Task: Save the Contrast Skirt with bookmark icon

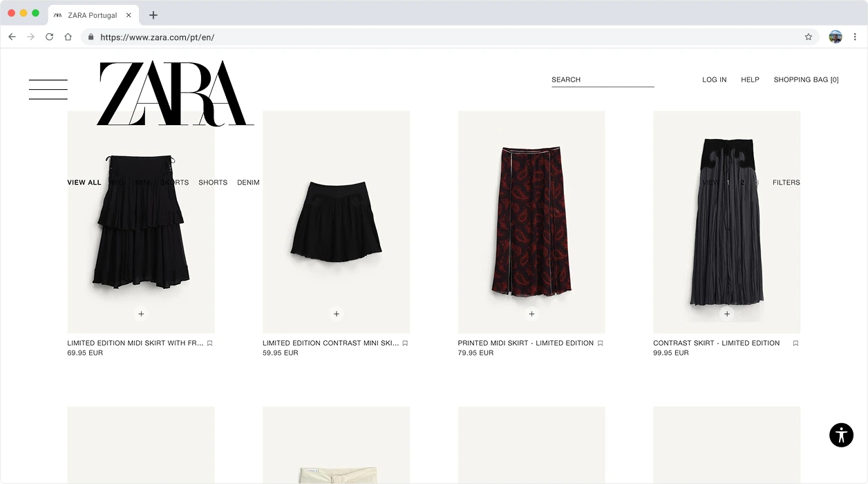Action: 795,343
